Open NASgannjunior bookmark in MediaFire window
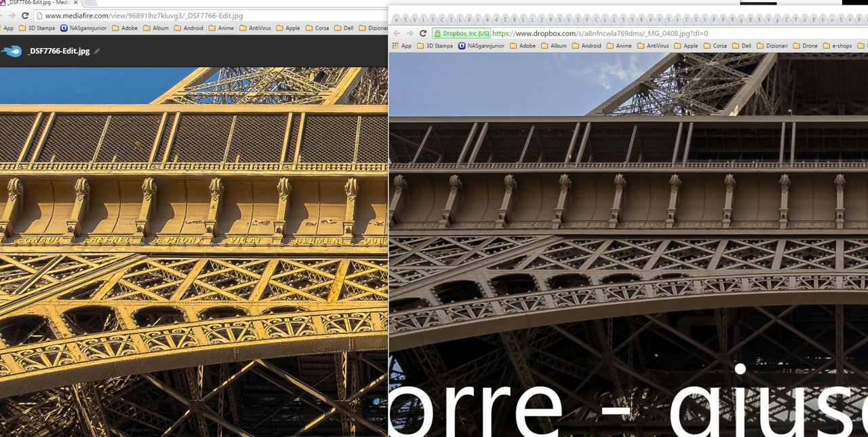 pos(84,28)
